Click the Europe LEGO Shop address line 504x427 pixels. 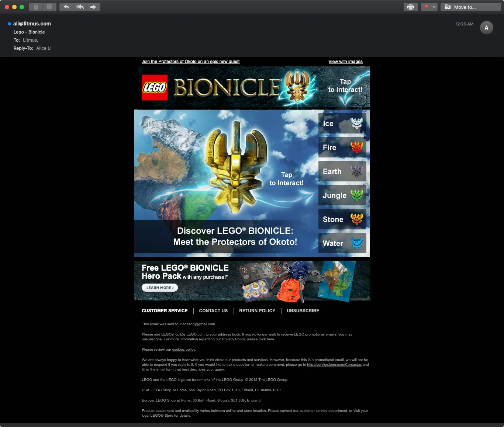click(201, 400)
